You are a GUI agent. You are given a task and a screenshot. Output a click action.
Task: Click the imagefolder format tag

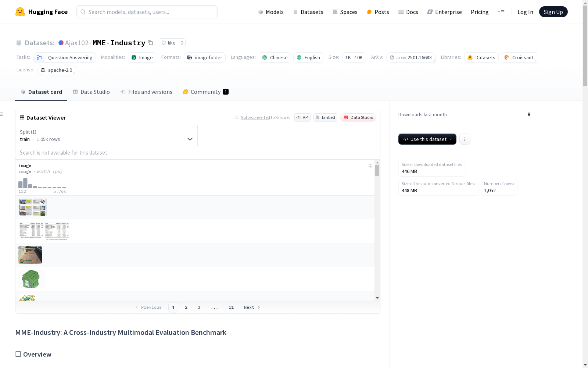(205, 57)
